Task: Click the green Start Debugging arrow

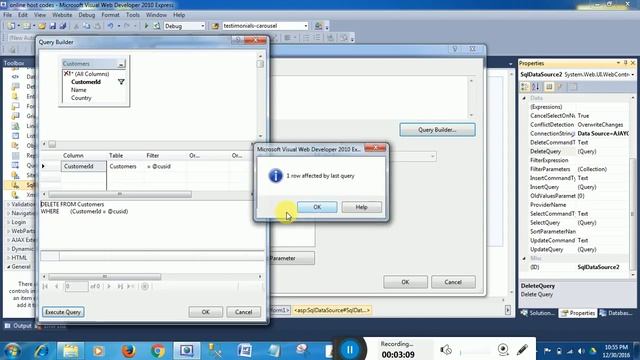Action: pyautogui.click(x=146, y=26)
